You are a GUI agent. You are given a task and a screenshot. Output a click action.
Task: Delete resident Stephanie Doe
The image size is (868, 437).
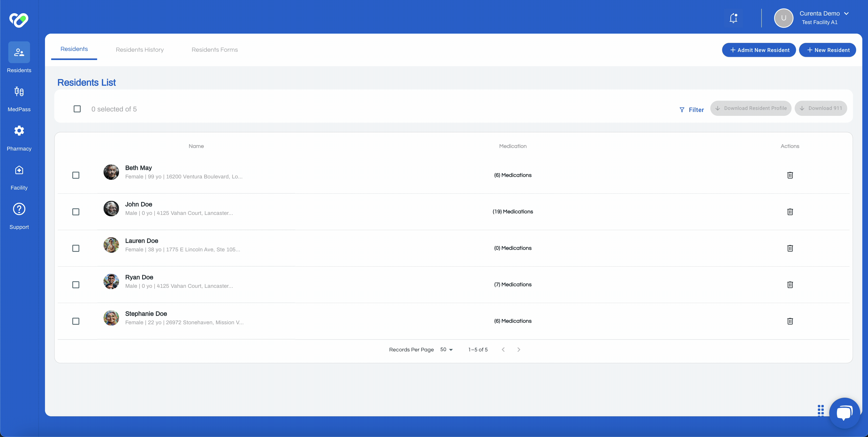point(790,321)
